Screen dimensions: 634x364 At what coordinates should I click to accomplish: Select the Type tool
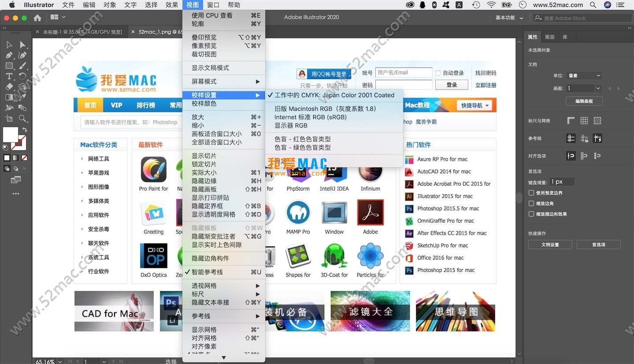point(9,75)
